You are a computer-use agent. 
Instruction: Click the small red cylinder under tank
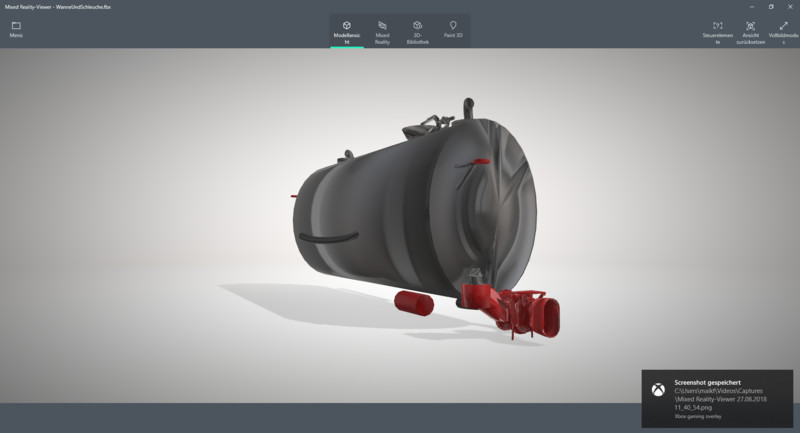pyautogui.click(x=412, y=301)
